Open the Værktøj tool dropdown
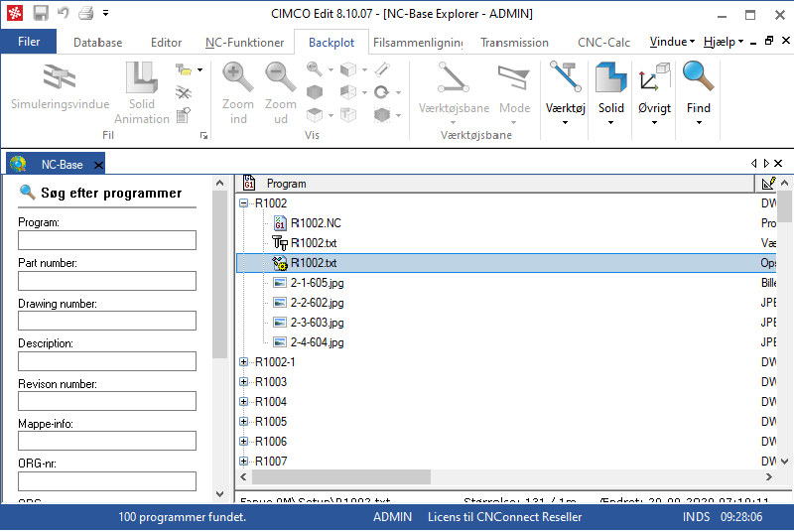Screen dimensions: 794x532 pos(565,93)
